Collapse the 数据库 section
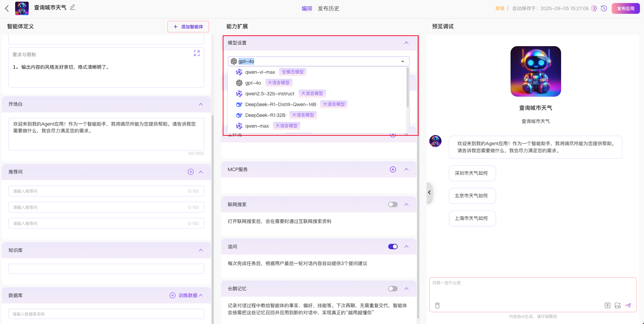 201,295
